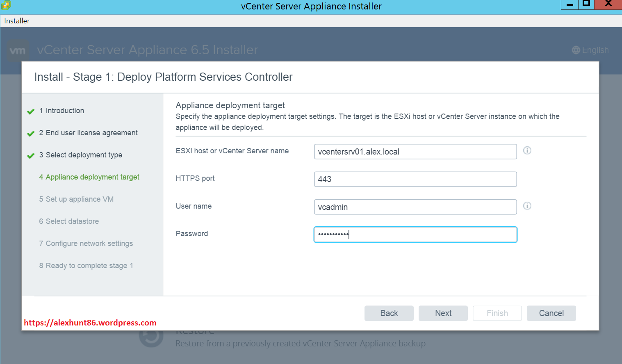622x364 pixels.
Task: Click the Password input field
Action: 415,234
